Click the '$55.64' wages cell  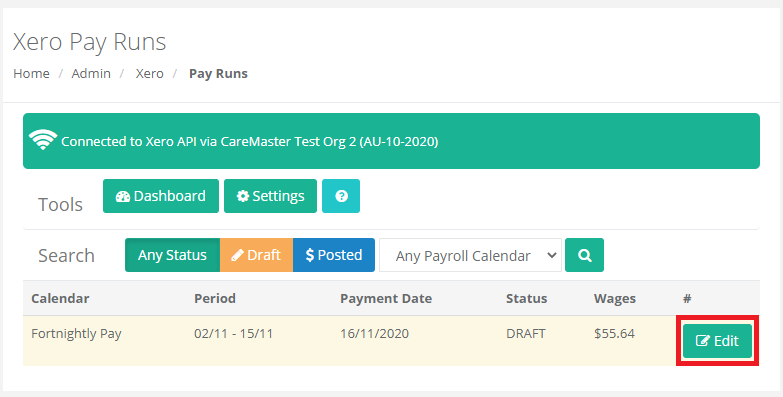614,334
